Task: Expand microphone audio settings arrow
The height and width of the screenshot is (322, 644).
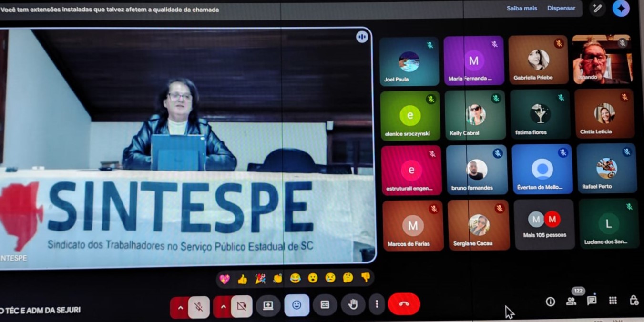Action: pos(180,308)
